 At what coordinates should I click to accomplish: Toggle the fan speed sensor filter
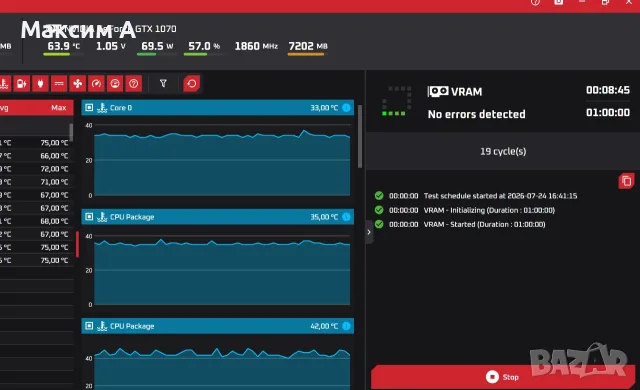point(78,84)
